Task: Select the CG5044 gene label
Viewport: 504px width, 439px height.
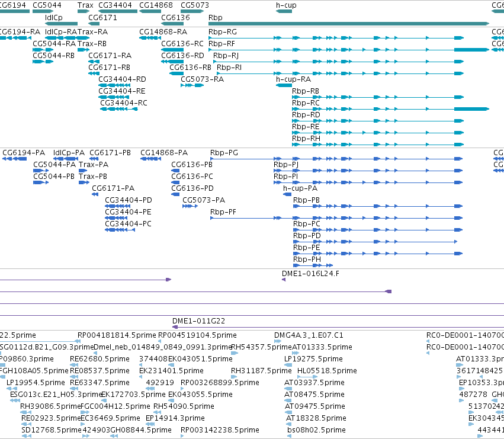Action: tap(47, 5)
